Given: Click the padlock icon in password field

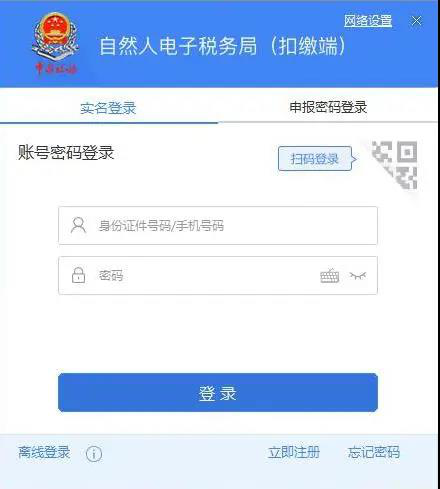Looking at the screenshot, I should coord(78,275).
